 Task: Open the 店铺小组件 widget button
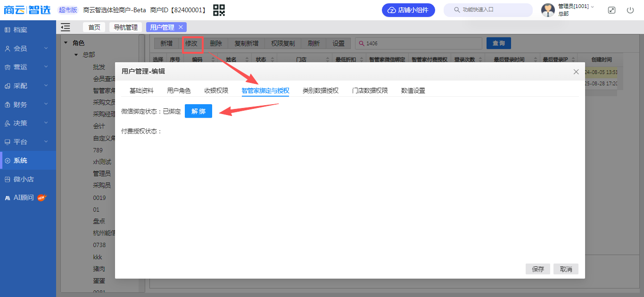pyautogui.click(x=408, y=10)
